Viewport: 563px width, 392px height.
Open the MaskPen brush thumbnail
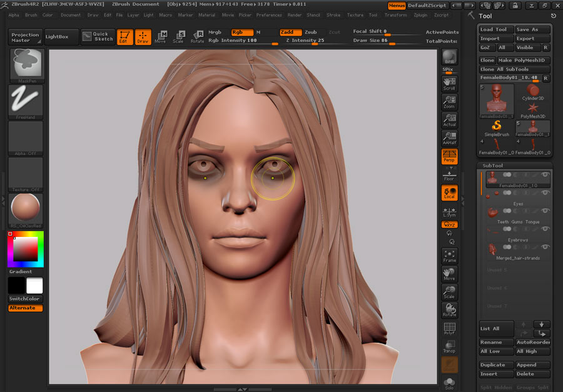click(x=27, y=66)
